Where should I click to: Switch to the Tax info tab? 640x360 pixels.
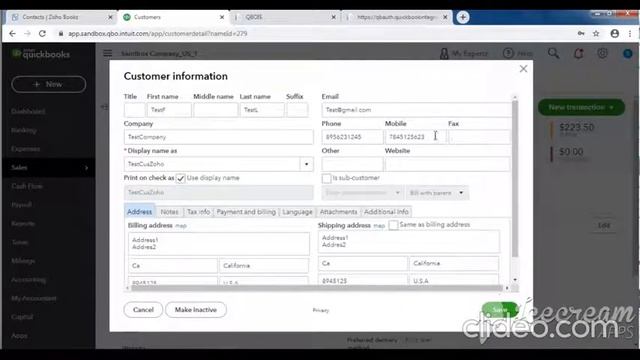[x=198, y=212]
